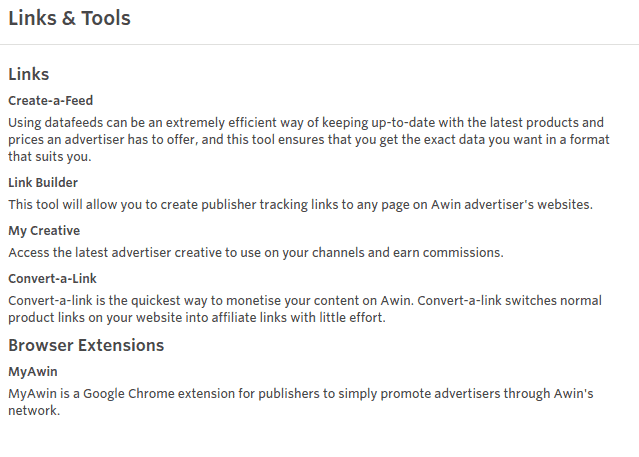Open the Convert-a-Link tool
The width and height of the screenshot is (639, 457).
pyautogui.click(x=52, y=279)
